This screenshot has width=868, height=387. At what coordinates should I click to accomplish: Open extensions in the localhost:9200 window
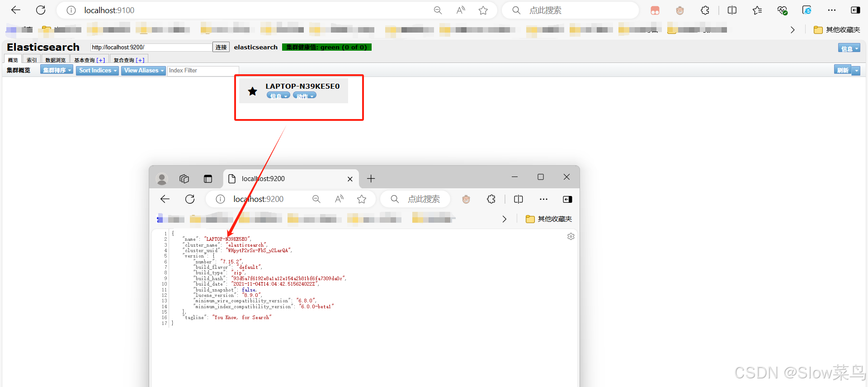click(491, 199)
